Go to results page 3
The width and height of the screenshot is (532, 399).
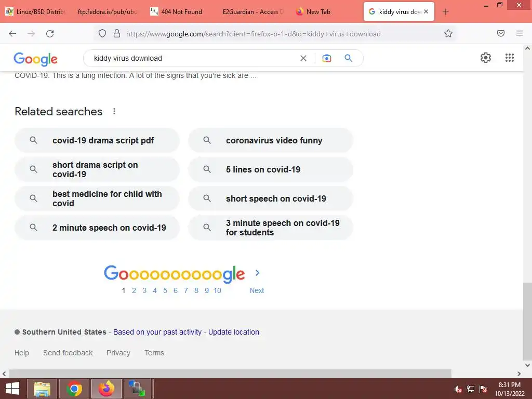[144, 290]
